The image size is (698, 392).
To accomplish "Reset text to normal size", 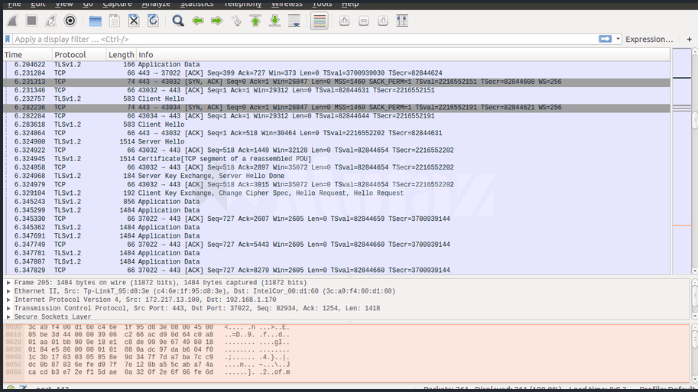I will [383, 21].
